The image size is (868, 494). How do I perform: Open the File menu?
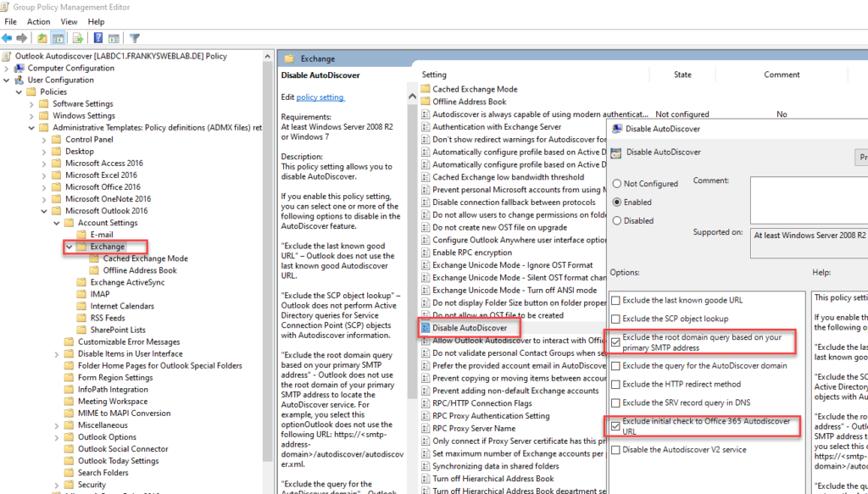coord(10,21)
